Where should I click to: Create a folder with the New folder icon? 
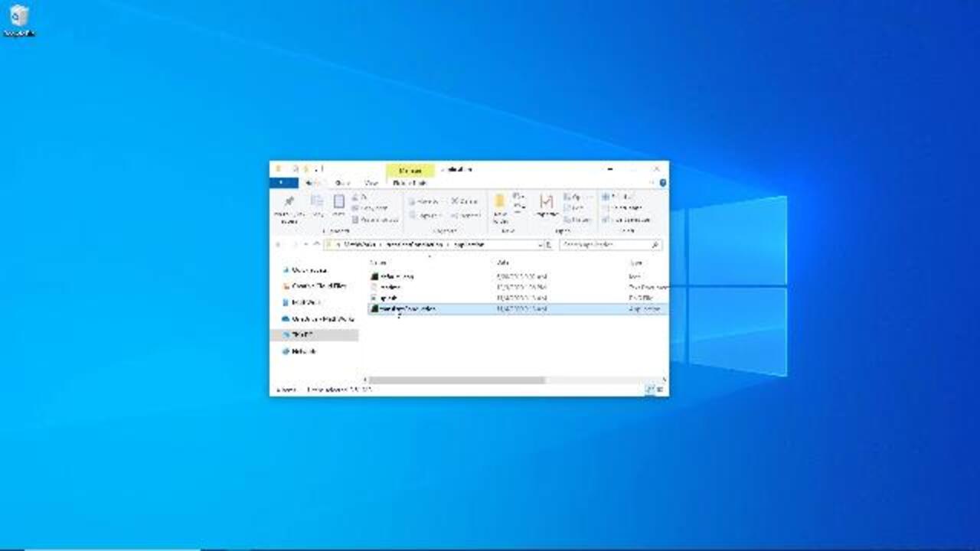[x=499, y=203]
